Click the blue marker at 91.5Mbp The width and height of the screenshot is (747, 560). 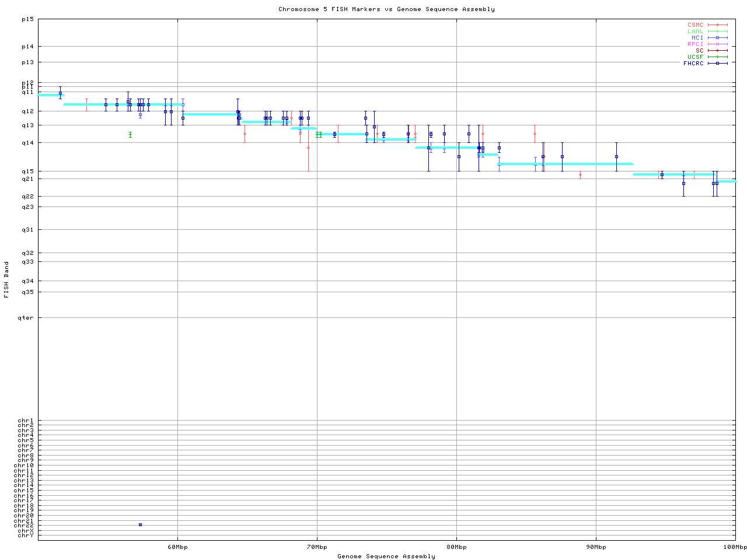616,156
